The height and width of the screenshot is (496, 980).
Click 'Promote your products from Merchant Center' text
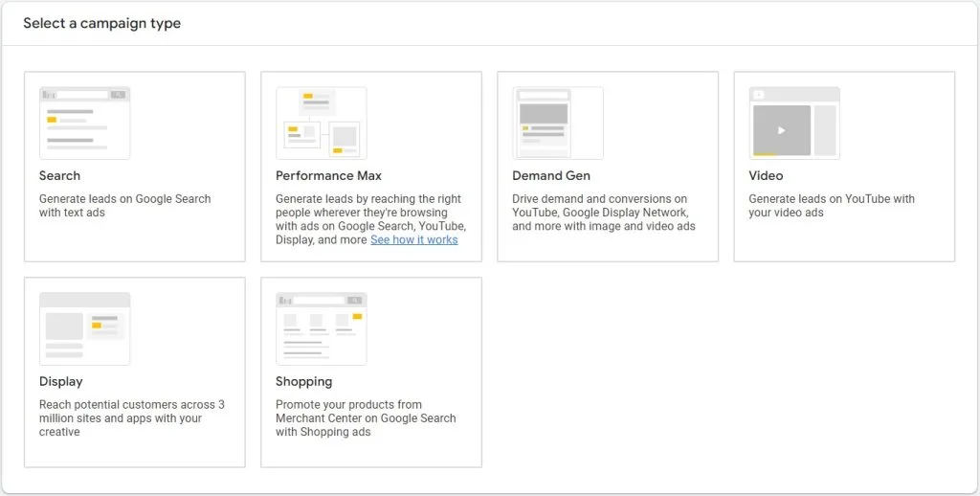click(366, 417)
